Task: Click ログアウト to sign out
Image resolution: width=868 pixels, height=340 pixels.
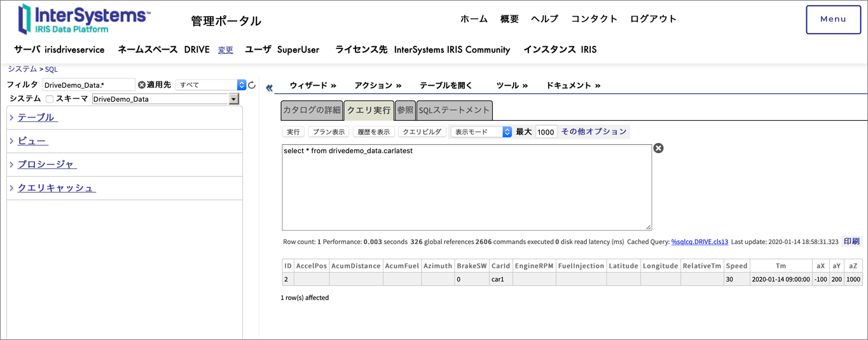Action: [653, 19]
